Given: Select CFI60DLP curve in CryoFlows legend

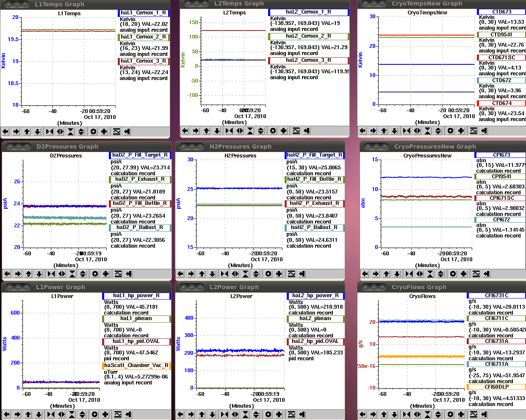Looking at the screenshot, I should (x=496, y=387).
